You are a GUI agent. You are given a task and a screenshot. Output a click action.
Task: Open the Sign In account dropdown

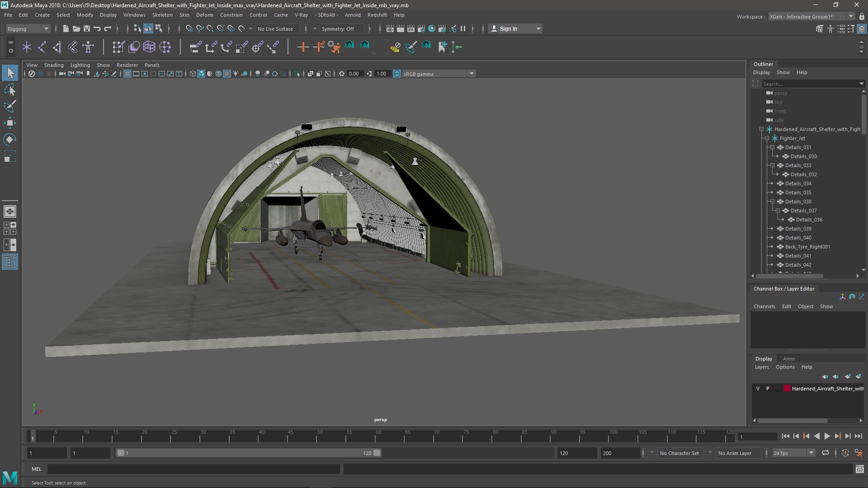[515, 28]
